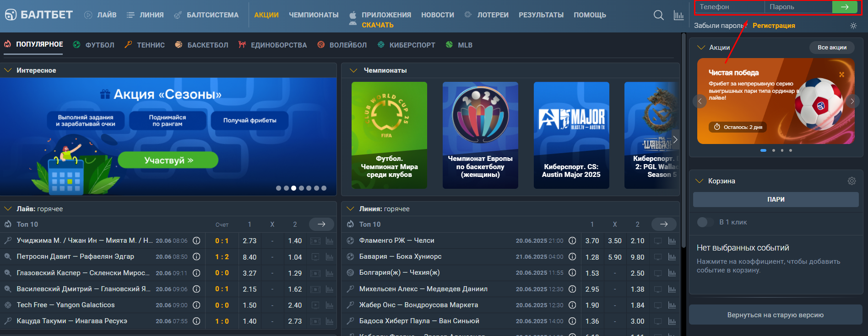Click the Регистрация link
Viewport: 868px width, 336px height.
774,26
